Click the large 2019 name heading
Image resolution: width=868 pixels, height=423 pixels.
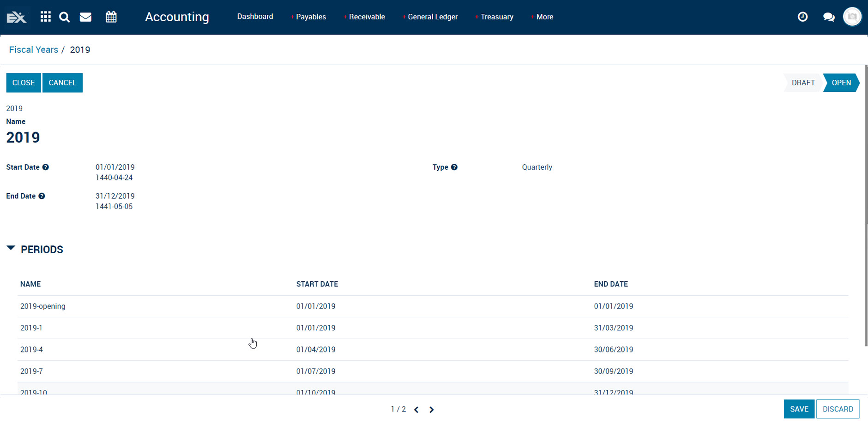(x=23, y=137)
